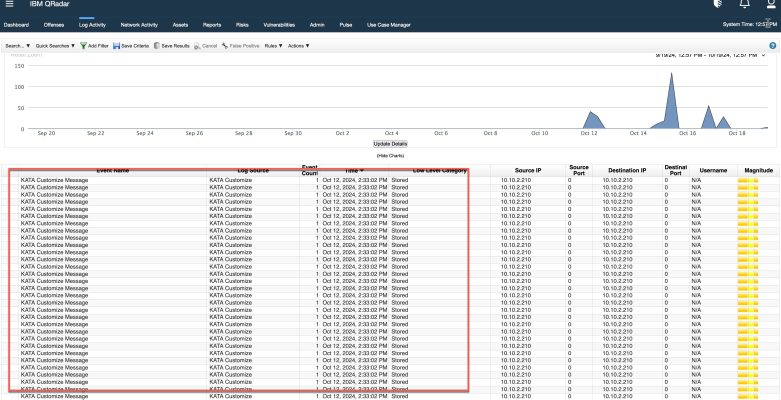
Task: Open the Offenses tab
Action: click(x=54, y=25)
